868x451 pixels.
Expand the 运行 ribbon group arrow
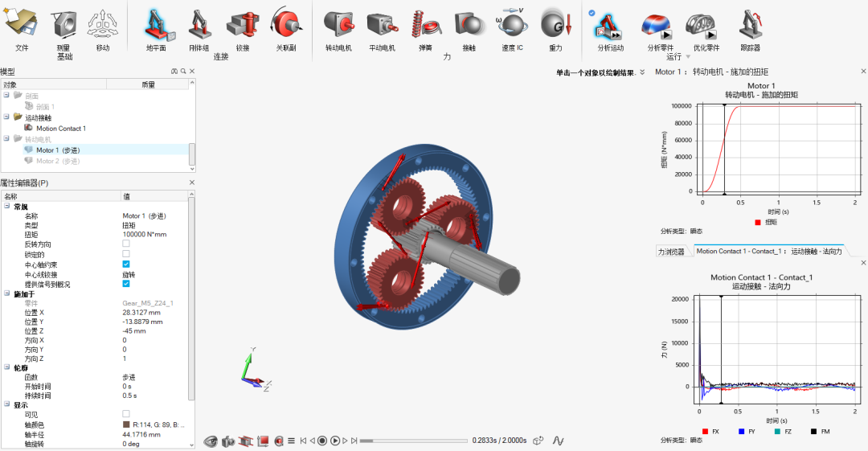688,57
